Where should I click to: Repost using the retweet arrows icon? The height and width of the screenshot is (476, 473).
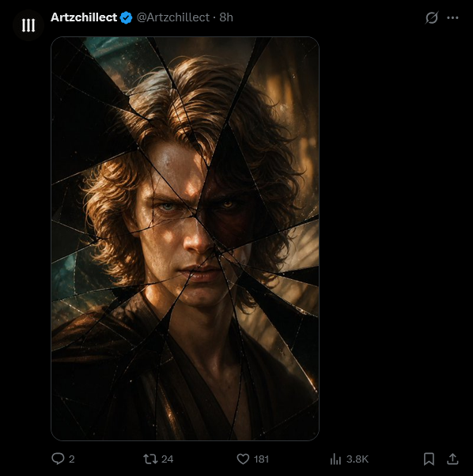coord(150,459)
